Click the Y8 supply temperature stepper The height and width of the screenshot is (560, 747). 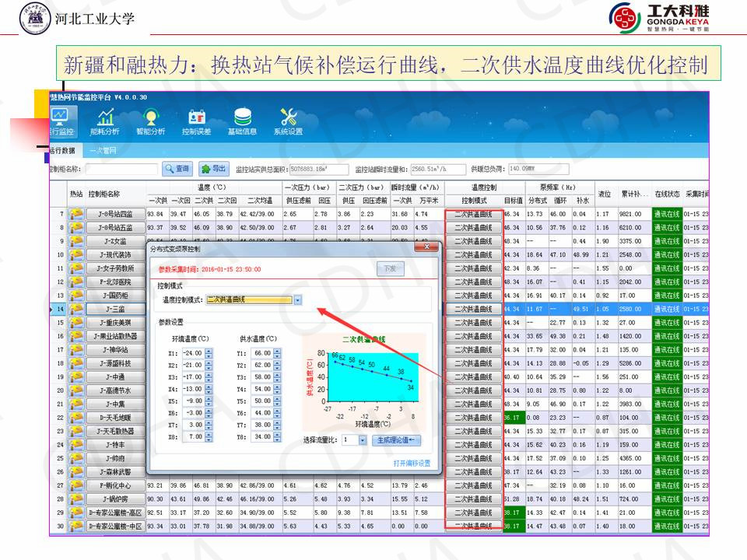tap(276, 437)
